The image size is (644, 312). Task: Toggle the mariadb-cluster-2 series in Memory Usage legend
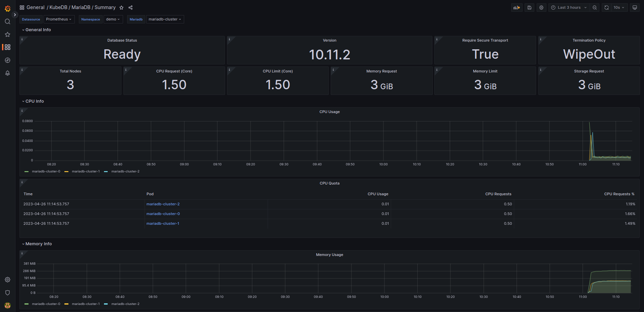(x=125, y=304)
